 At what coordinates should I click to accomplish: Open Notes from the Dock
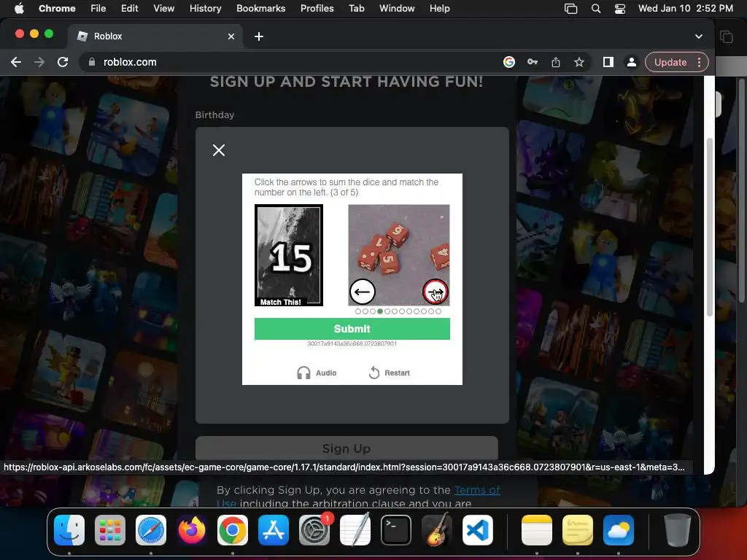pyautogui.click(x=536, y=530)
